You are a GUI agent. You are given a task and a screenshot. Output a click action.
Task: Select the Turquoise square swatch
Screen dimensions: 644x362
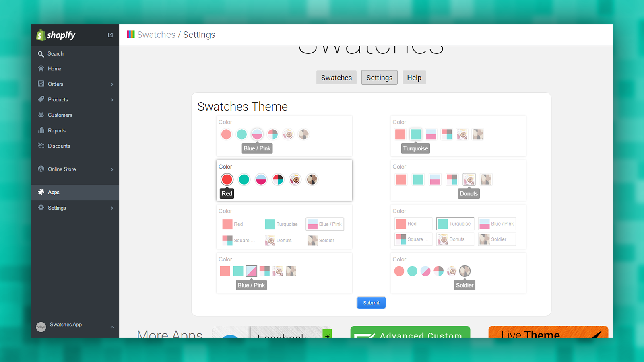click(415, 134)
